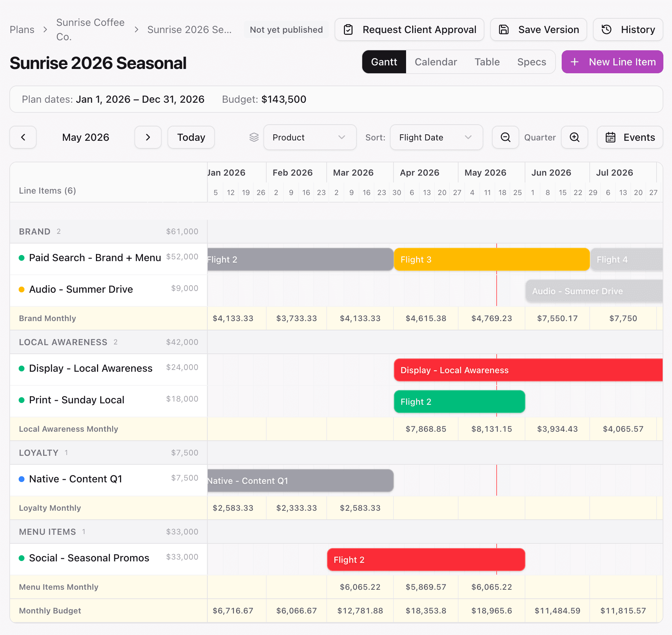Click Brand Monthly June value $7,550.17

pos(557,318)
